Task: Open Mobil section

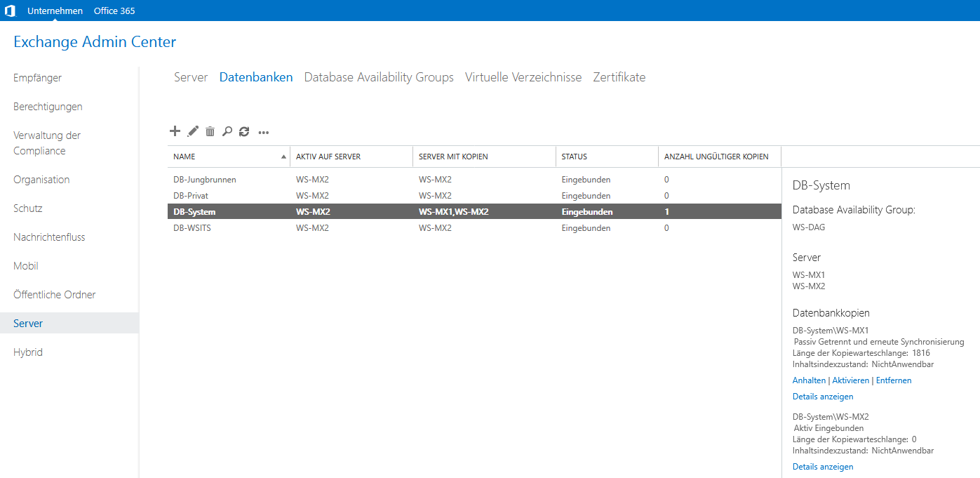Action: pos(26,266)
